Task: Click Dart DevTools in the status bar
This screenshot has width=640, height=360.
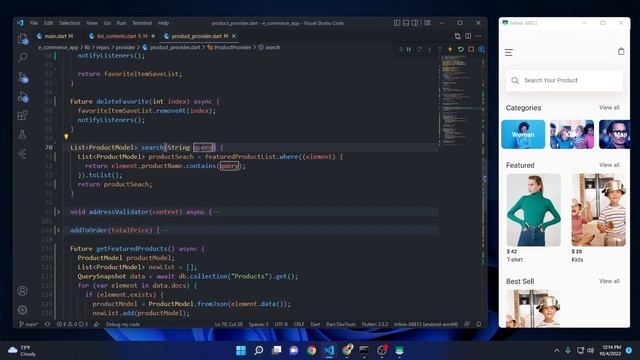Action: click(x=340, y=324)
